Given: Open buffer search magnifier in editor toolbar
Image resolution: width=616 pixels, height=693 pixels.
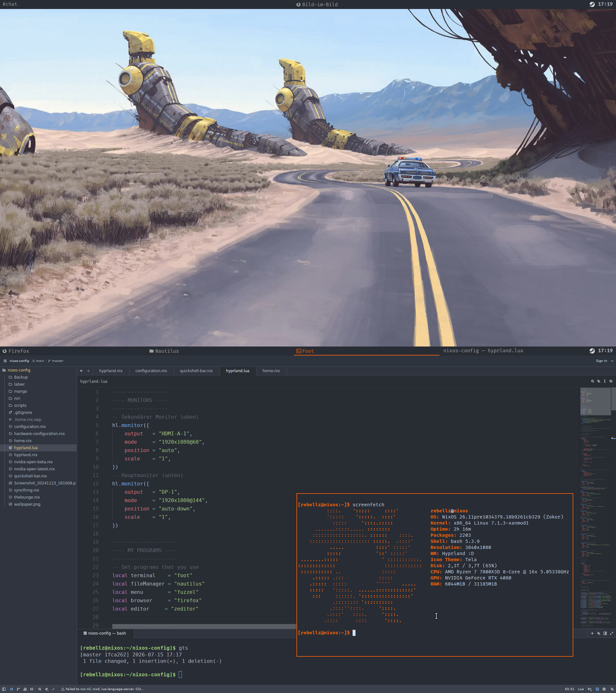Looking at the screenshot, I should [x=593, y=381].
